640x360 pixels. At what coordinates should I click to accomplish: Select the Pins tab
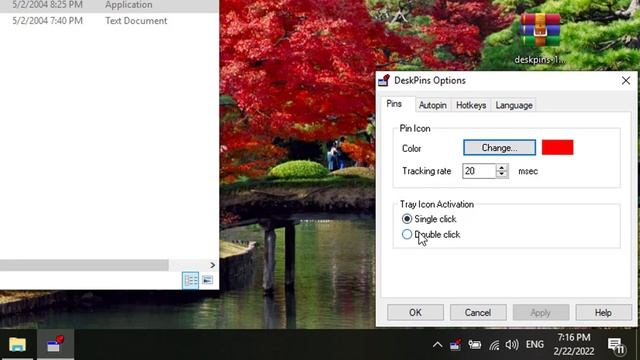(394, 104)
